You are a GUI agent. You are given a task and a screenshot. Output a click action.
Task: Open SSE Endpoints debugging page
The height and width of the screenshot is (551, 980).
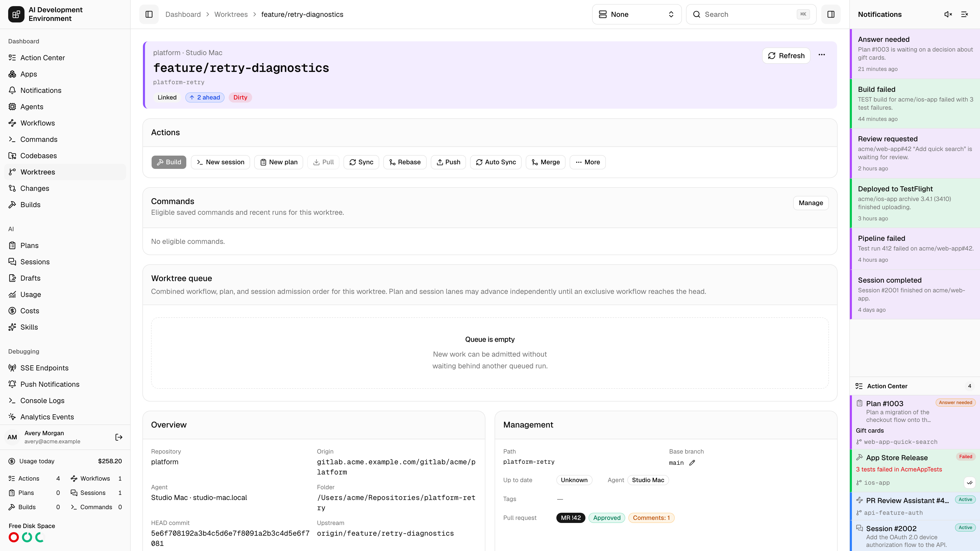click(65, 368)
